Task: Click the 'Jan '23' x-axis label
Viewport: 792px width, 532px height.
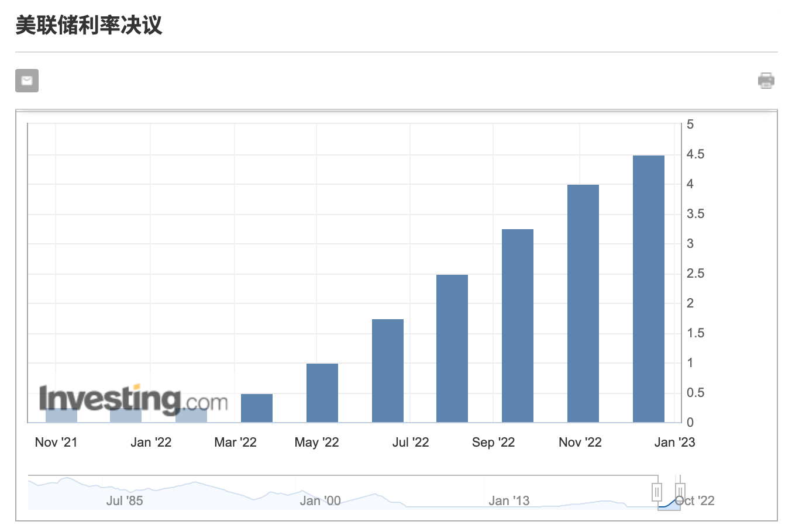Action: 674,442
